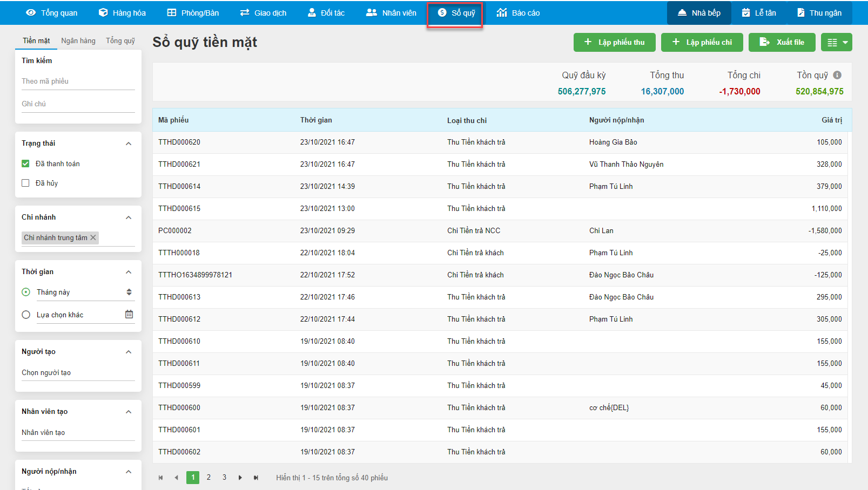This screenshot has width=868, height=490.
Task: Open the calendar date picker icon
Action: pyautogui.click(x=129, y=314)
